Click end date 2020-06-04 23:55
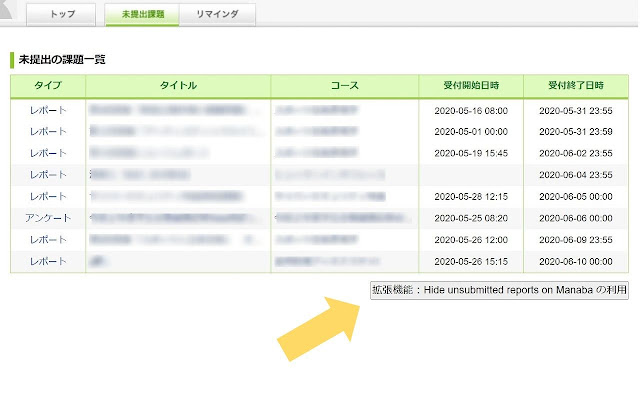Image resolution: width=640 pixels, height=400 pixels. [576, 175]
